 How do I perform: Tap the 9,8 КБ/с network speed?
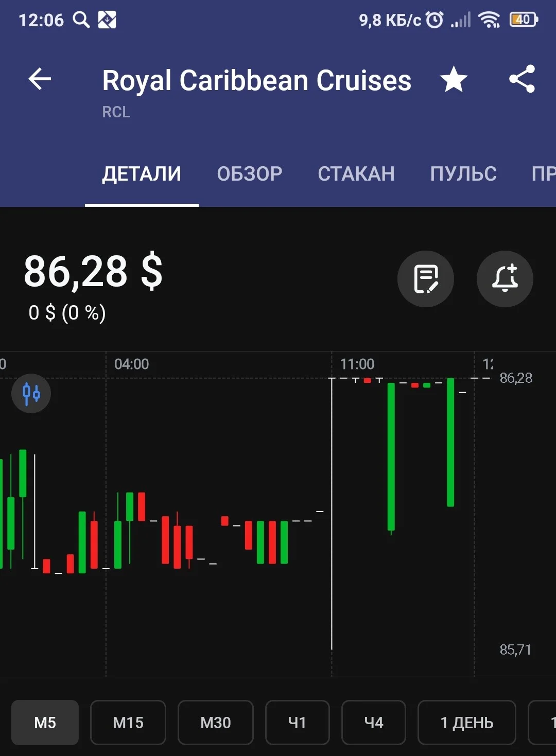pyautogui.click(x=390, y=20)
